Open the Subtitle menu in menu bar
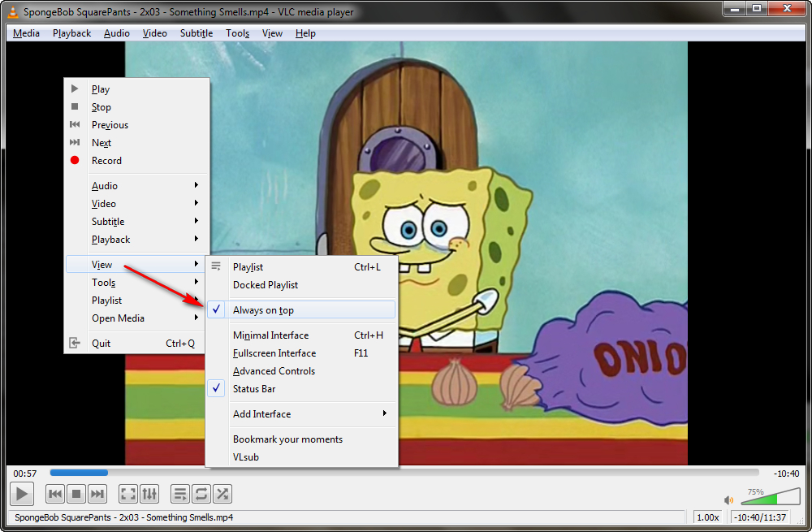812x532 pixels. (197, 33)
